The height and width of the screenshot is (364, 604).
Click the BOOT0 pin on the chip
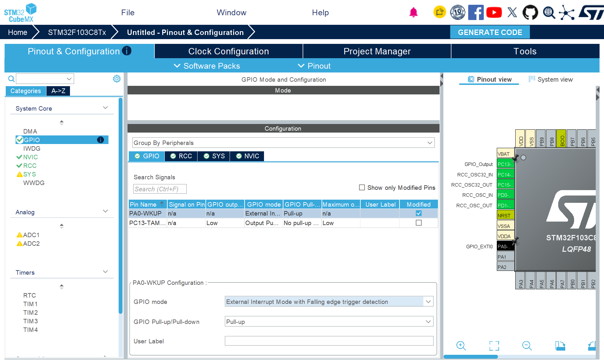562,138
